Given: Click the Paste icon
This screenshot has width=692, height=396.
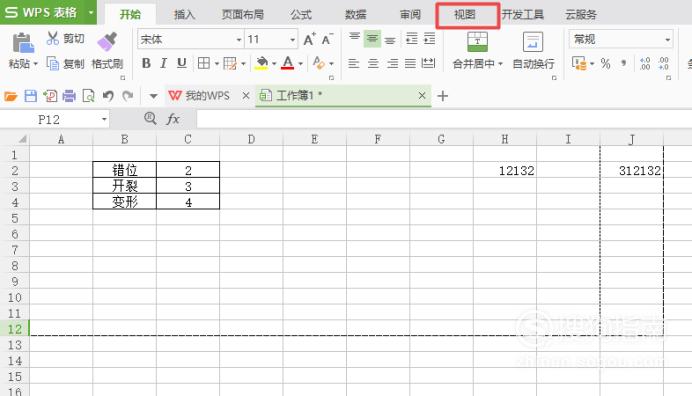Looking at the screenshot, I should [23, 43].
